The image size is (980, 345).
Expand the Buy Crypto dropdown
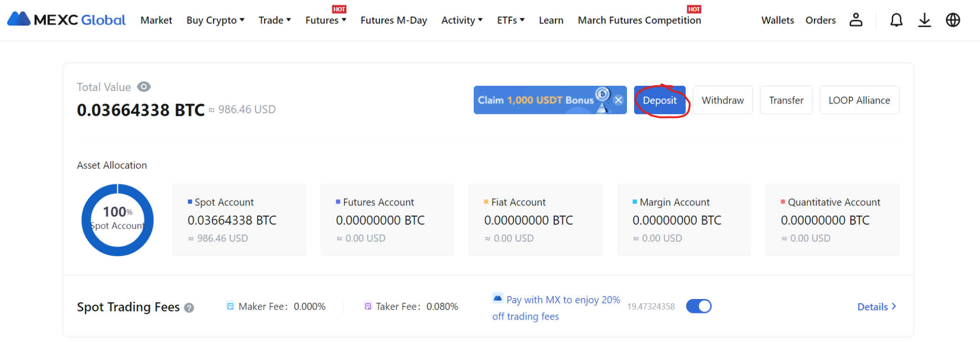tap(215, 20)
